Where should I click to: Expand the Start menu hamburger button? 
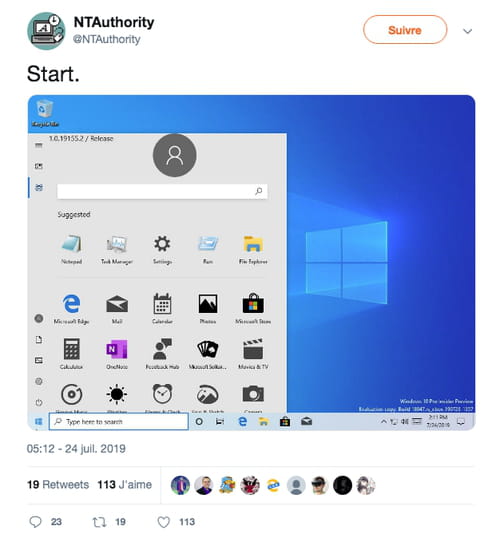(39, 145)
